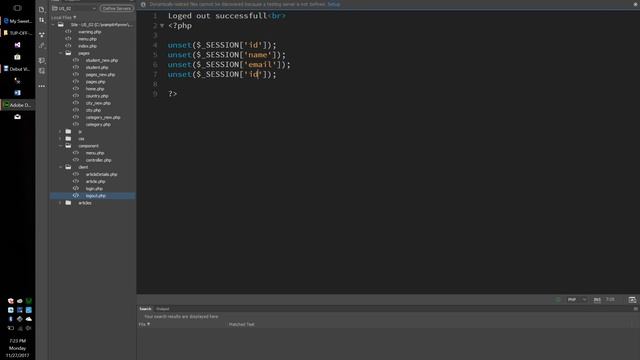The image size is (640, 360).
Task: Sort by File column header
Action: [144, 324]
